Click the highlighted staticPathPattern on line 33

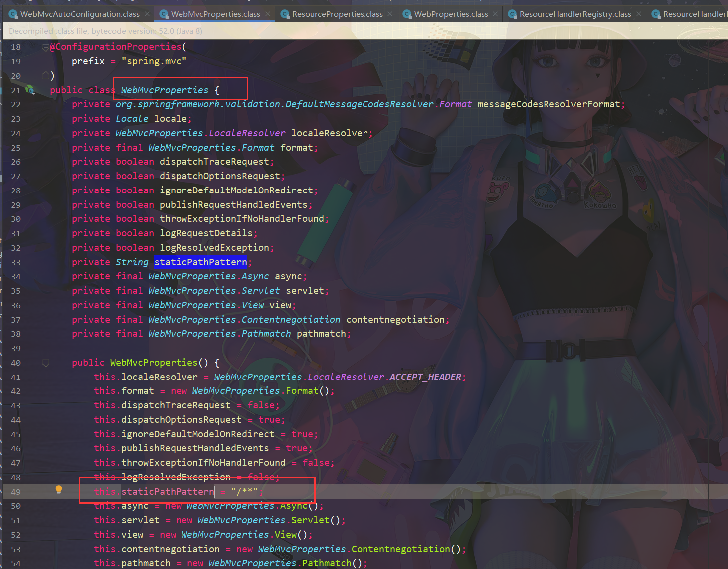200,262
